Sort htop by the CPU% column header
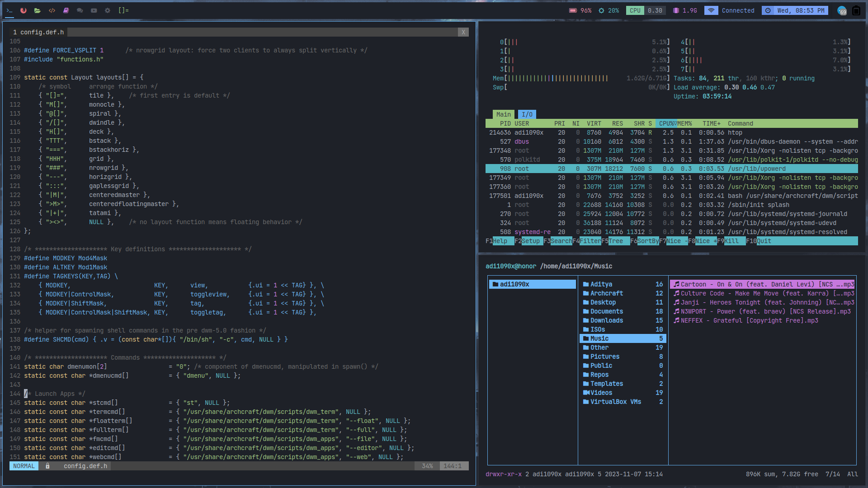 [666, 123]
